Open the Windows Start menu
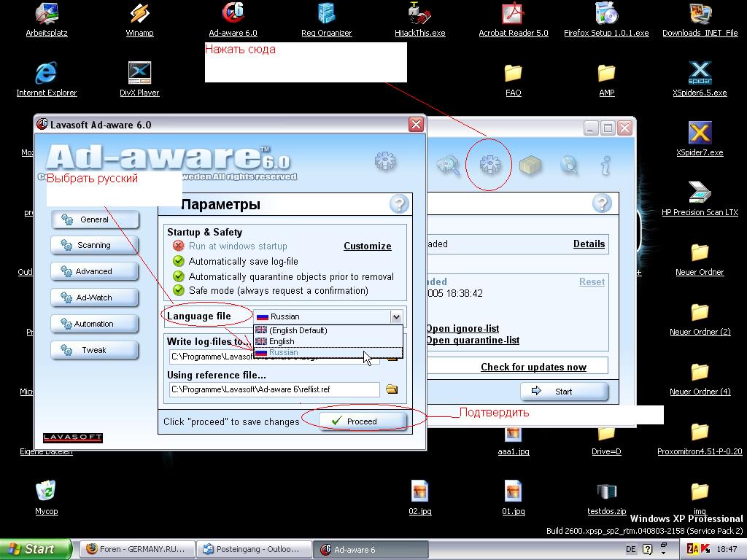The width and height of the screenshot is (747, 560). 36,549
